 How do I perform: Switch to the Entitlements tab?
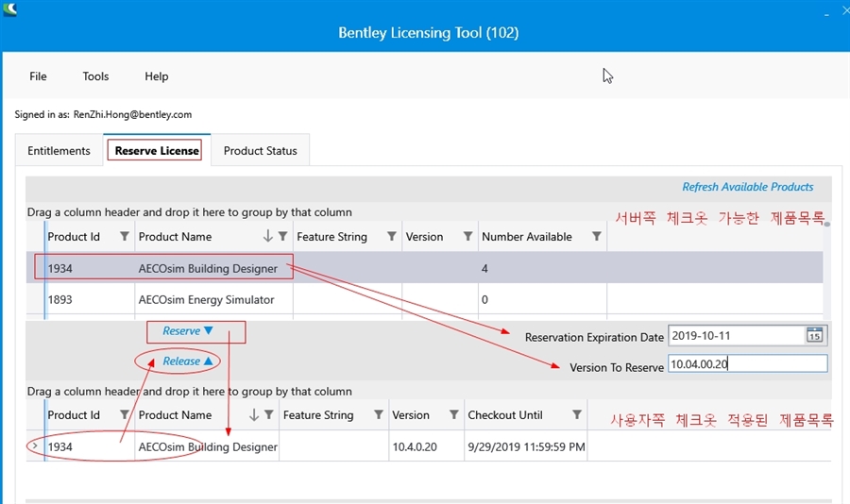(x=59, y=151)
